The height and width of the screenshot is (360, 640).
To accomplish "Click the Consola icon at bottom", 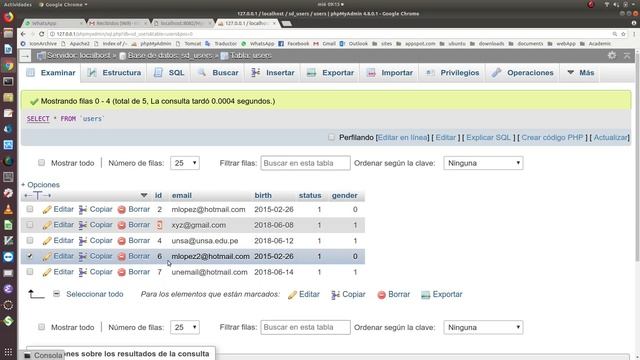I will click(27, 356).
